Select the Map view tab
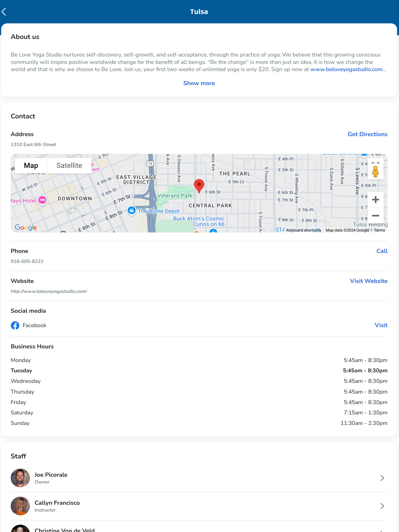This screenshot has height=532, width=399. [x=31, y=166]
